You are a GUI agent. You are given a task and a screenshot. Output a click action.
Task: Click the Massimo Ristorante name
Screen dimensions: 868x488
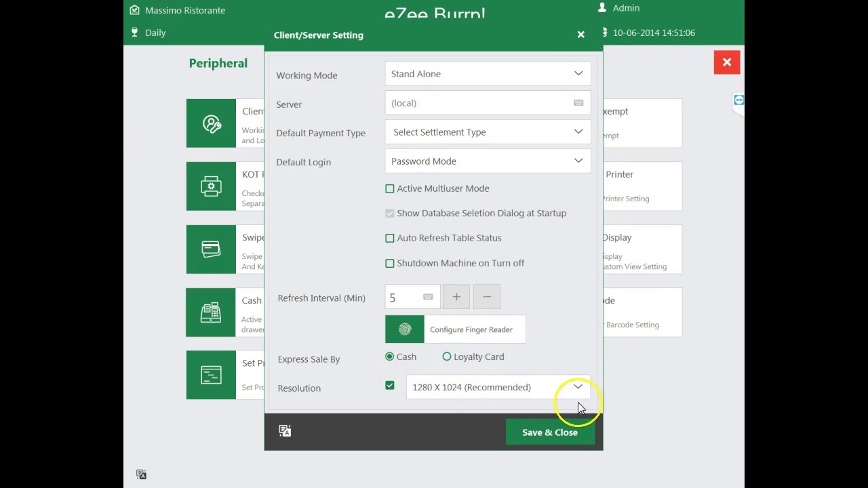tap(185, 10)
